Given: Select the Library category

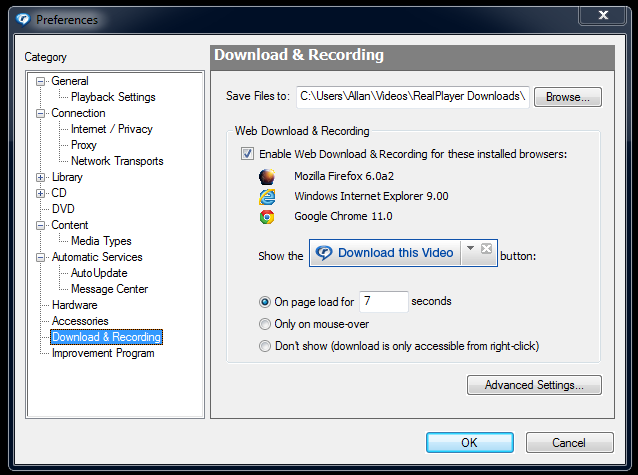Looking at the screenshot, I should [67, 177].
